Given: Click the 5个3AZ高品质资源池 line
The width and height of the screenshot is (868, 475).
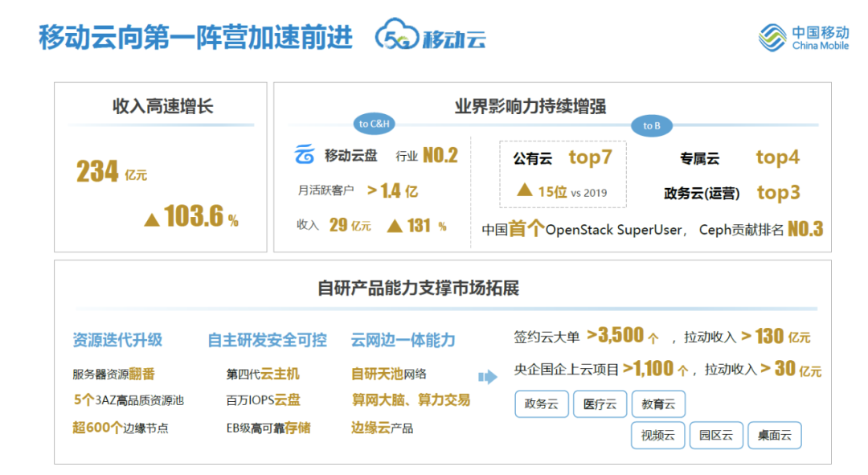Looking at the screenshot, I should (129, 400).
